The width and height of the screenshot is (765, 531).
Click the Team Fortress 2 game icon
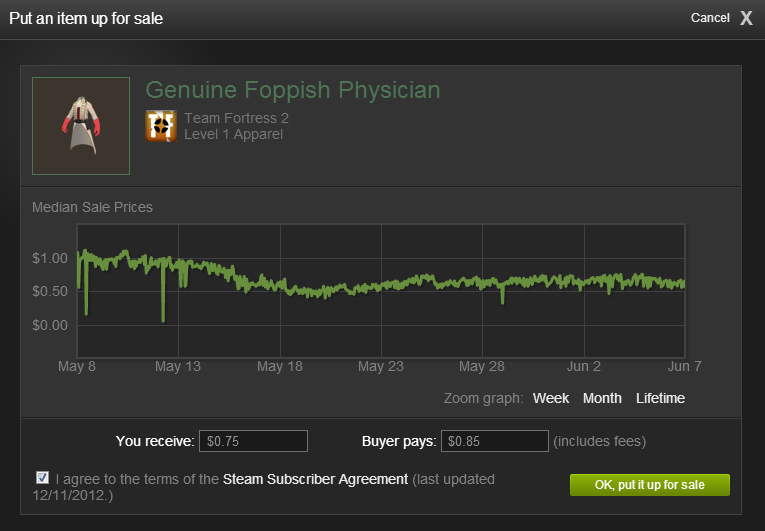click(161, 126)
